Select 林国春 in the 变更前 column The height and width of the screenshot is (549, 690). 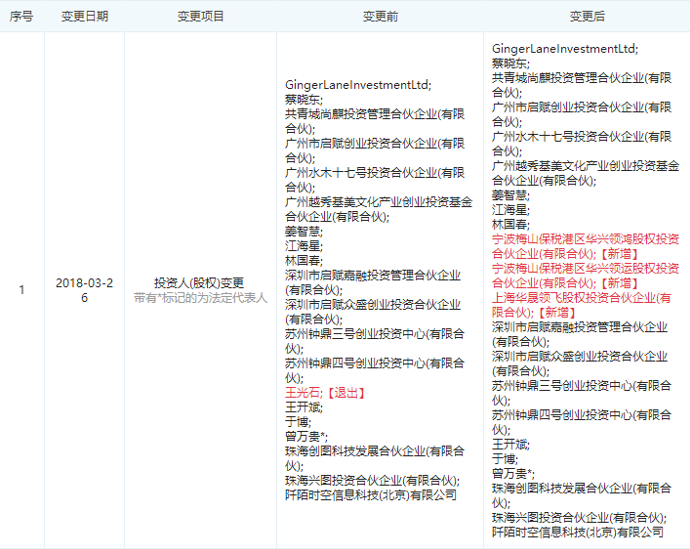click(x=304, y=260)
